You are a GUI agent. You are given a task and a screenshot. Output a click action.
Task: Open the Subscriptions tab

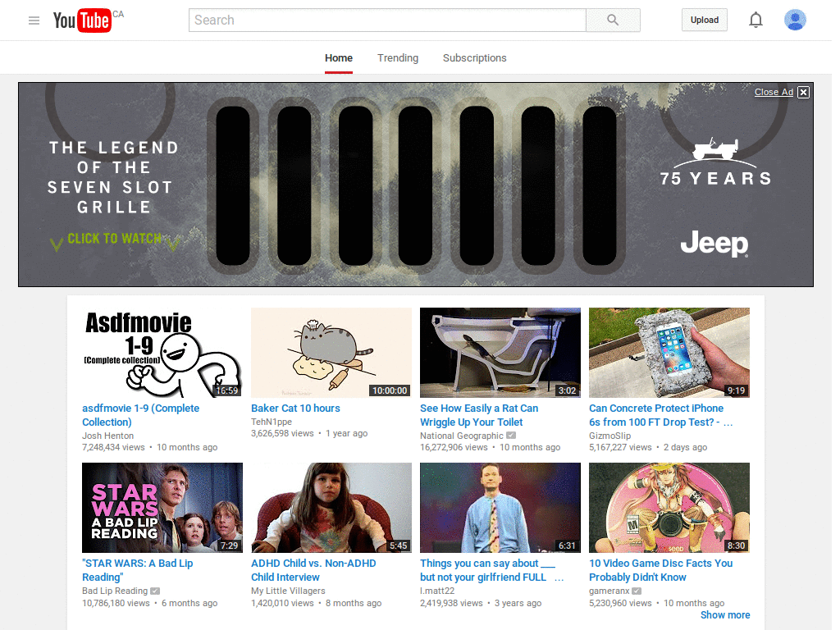coord(475,58)
